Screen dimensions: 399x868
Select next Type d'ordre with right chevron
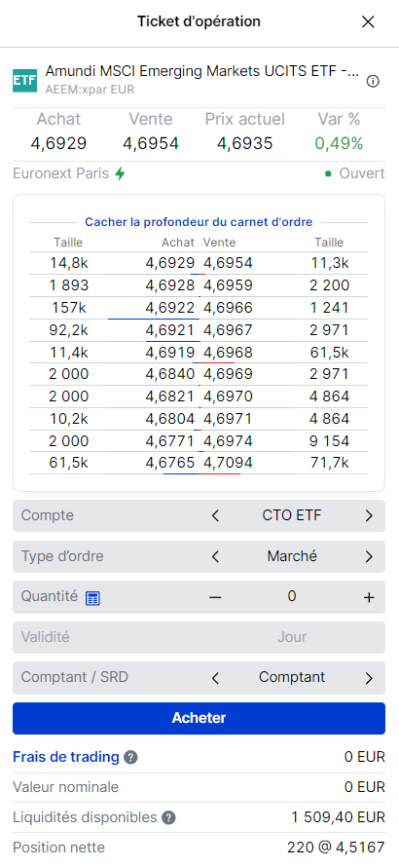point(369,556)
